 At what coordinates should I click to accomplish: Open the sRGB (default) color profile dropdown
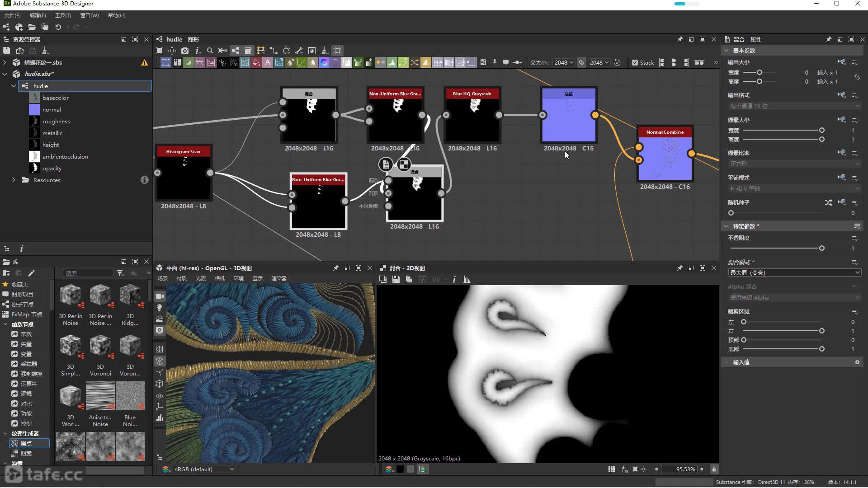coord(203,469)
